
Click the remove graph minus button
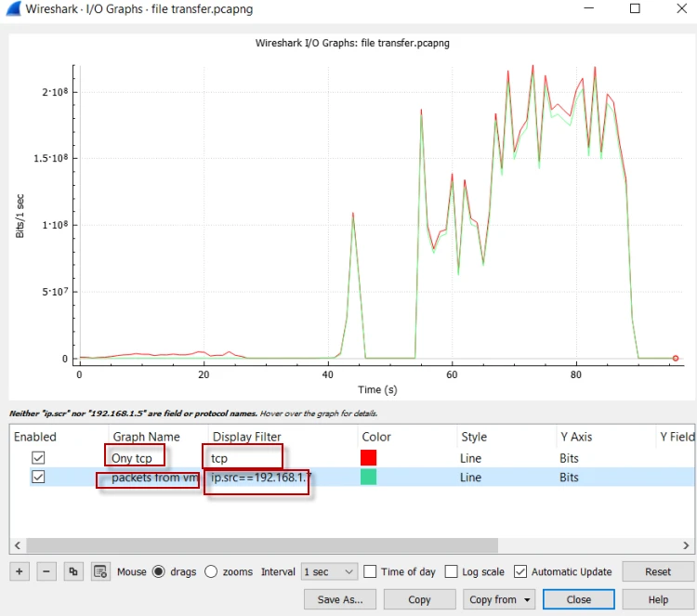pyautogui.click(x=46, y=571)
